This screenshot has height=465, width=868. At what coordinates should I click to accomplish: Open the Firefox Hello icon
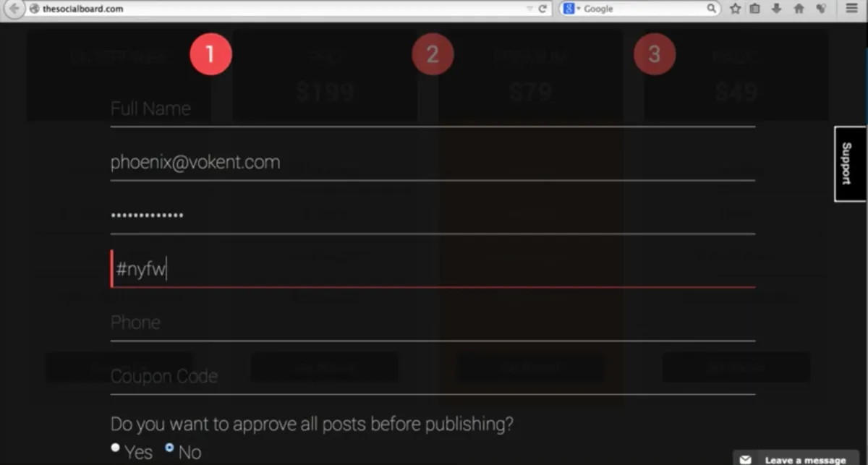(821, 9)
